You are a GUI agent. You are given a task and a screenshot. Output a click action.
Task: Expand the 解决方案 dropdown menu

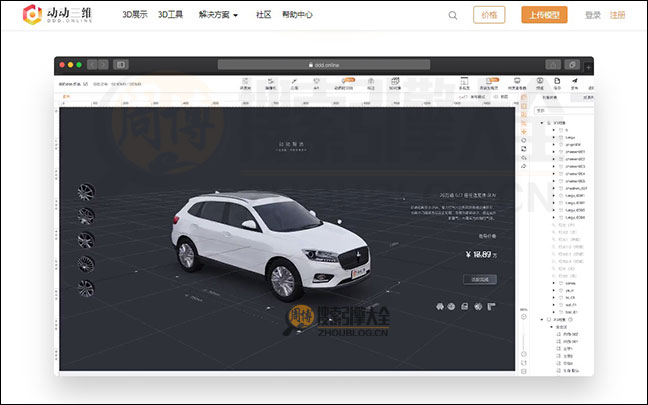coord(218,15)
